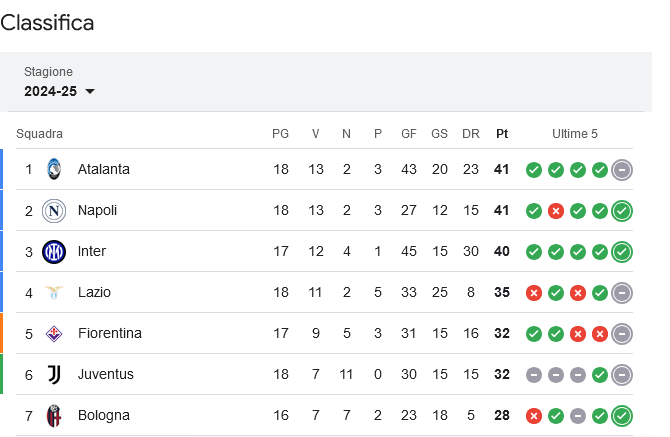Click Inter's most recent win icon

click(622, 252)
